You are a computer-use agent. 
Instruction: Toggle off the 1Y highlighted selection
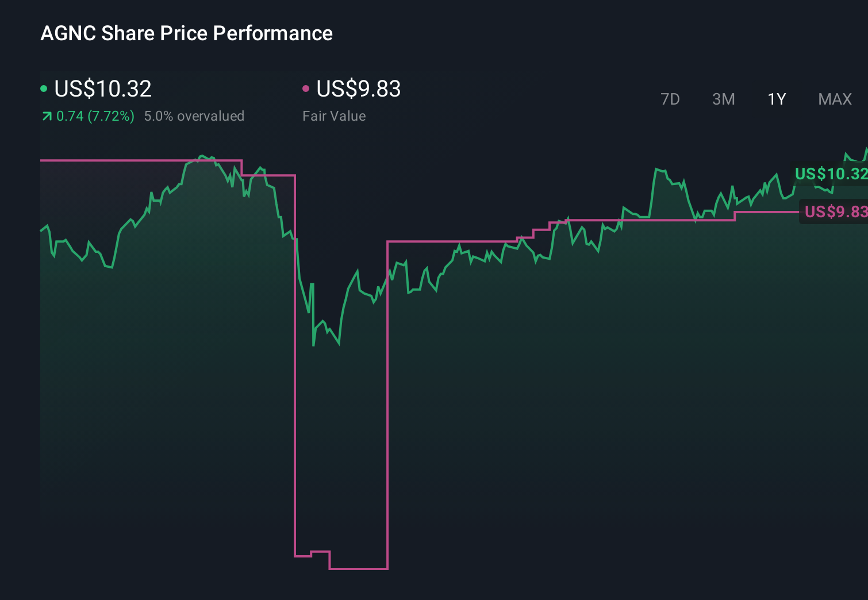776,99
